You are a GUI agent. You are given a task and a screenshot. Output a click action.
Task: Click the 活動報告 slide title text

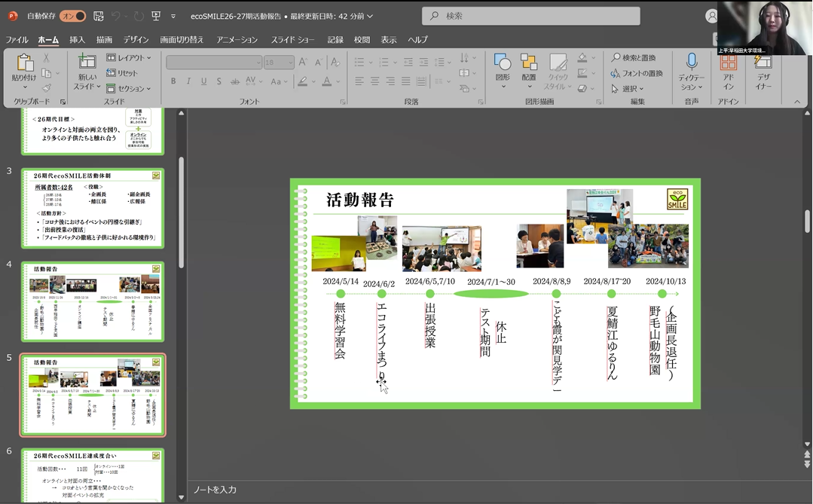click(360, 200)
